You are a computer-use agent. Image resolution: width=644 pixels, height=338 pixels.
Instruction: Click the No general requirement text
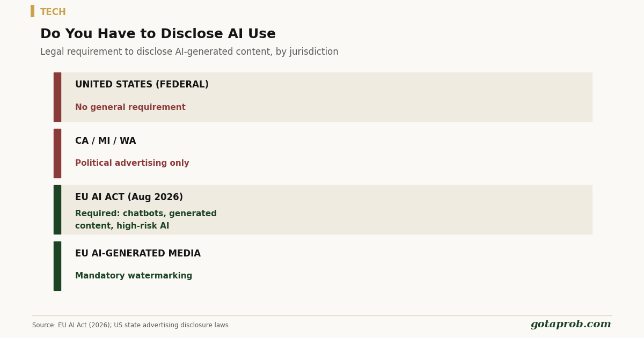(x=130, y=107)
